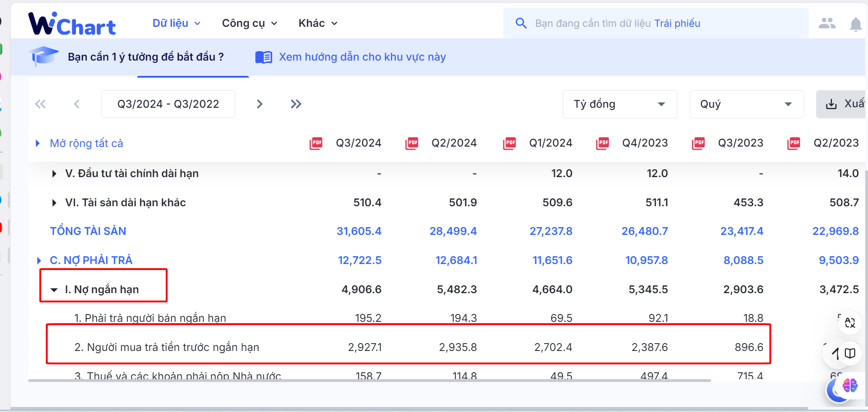
Task: Click the table horizontal scrollbar
Action: (369, 381)
